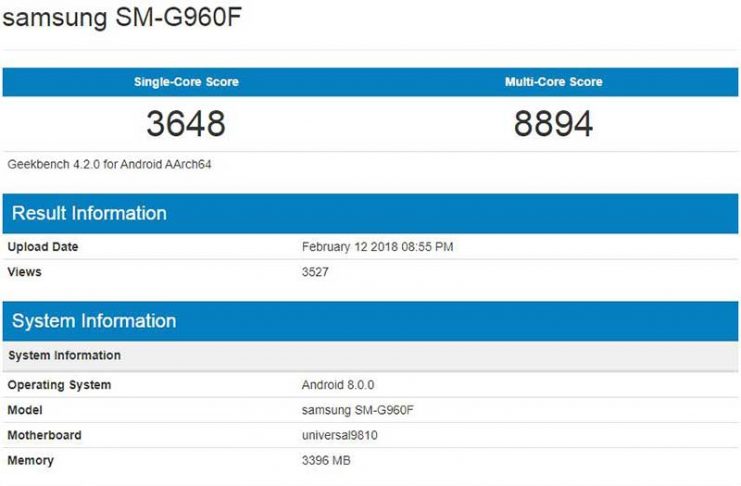Click the Geekbench 4.2.0 for Android text
Screen dimensions: 741x486
[109, 163]
